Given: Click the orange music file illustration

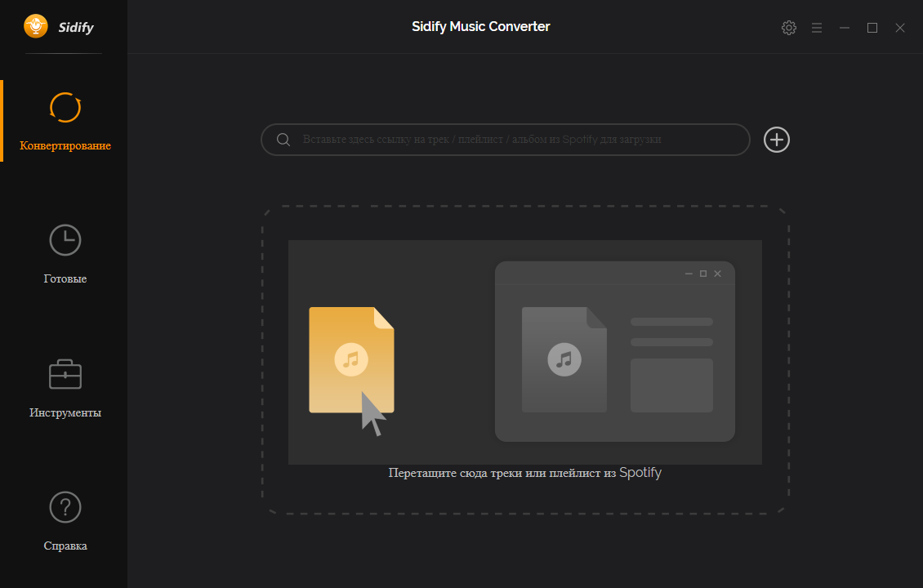Looking at the screenshot, I should 351,359.
